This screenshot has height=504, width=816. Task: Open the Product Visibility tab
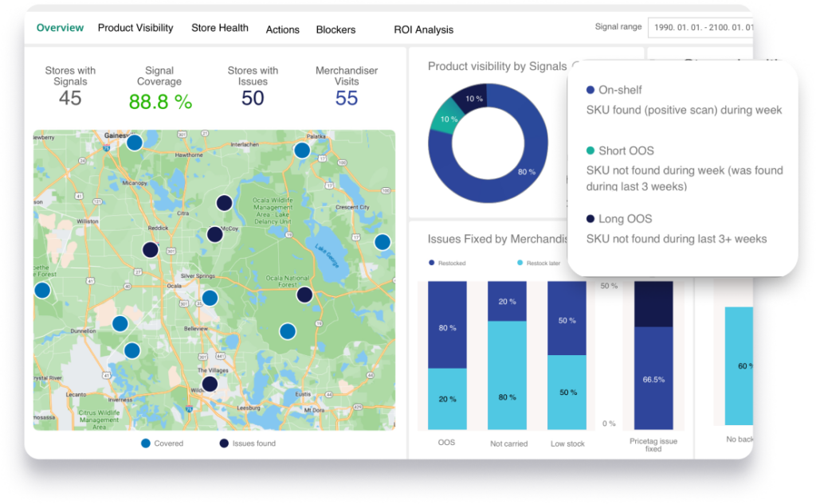click(135, 28)
